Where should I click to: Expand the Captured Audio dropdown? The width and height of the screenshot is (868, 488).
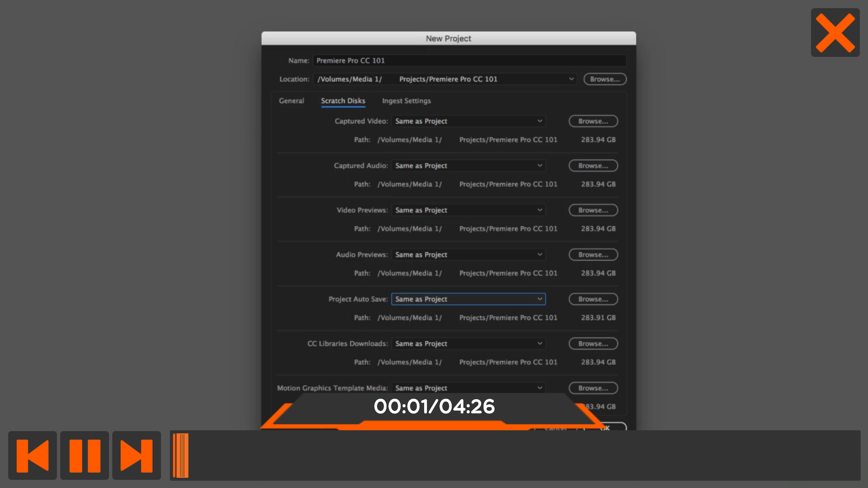pos(468,165)
